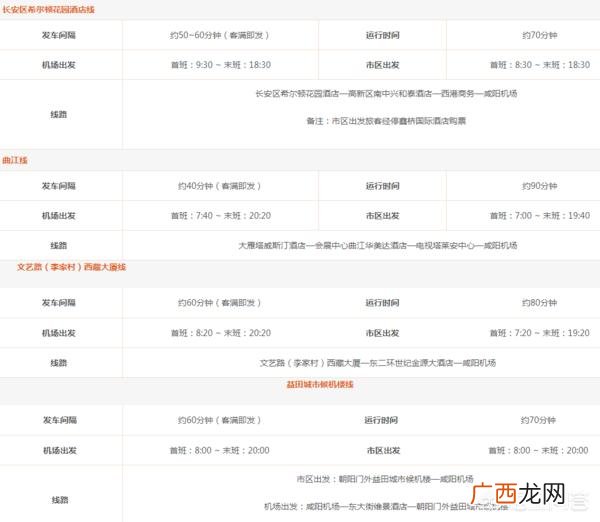Screen dimensions: 600x522
Task: Select the 文艺路（李家村）西藏大厦—东二环 route text
Action: point(378,363)
